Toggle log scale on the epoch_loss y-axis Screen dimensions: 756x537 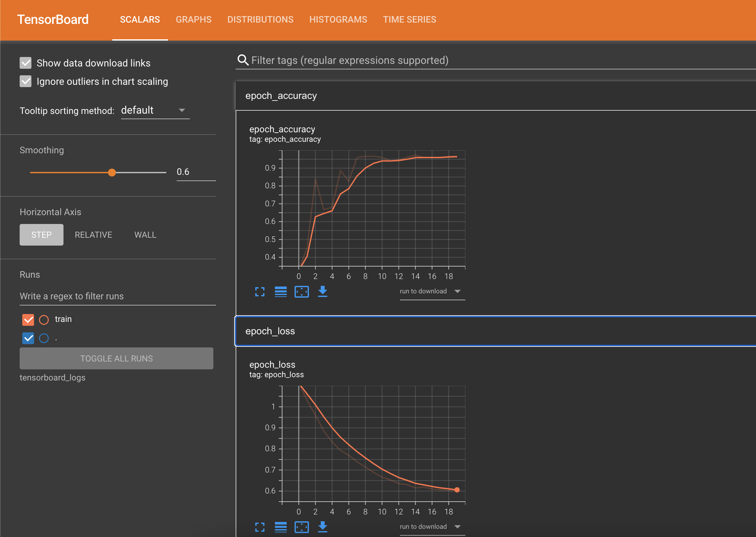pos(280,527)
